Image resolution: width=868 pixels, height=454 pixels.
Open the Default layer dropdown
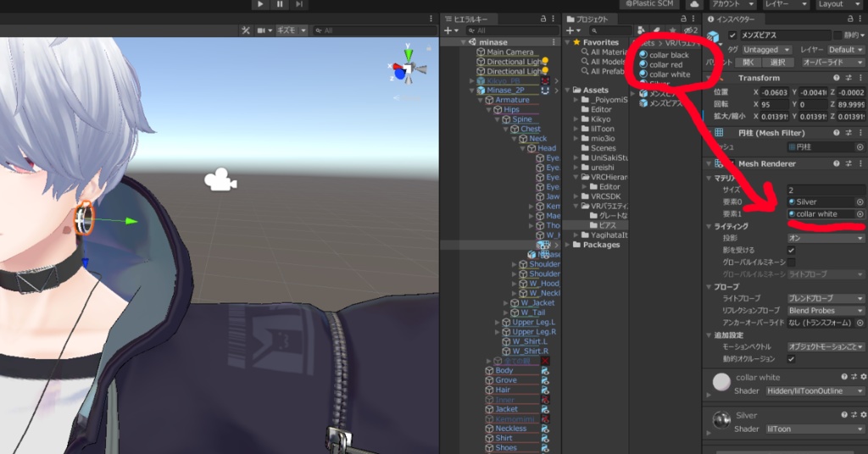(845, 50)
